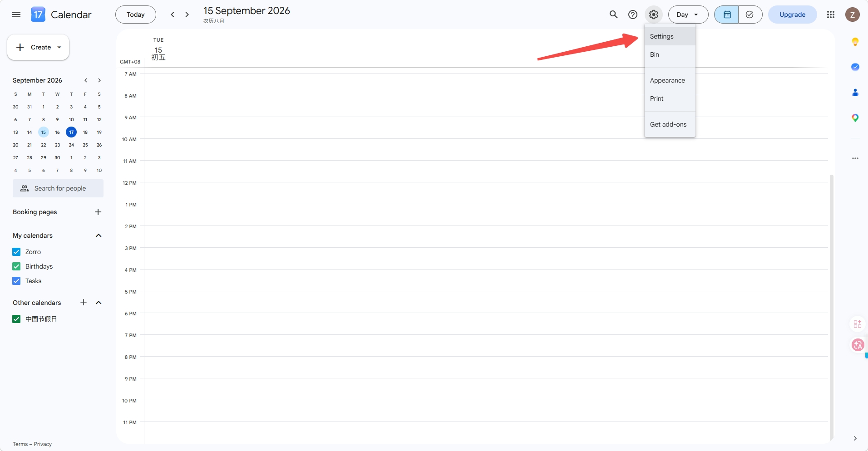Open the account avatar Z
Image resolution: width=868 pixels, height=451 pixels.
pyautogui.click(x=853, y=15)
